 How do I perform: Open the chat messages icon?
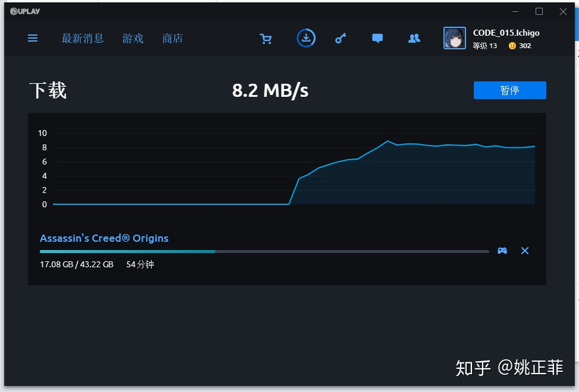pyautogui.click(x=377, y=39)
